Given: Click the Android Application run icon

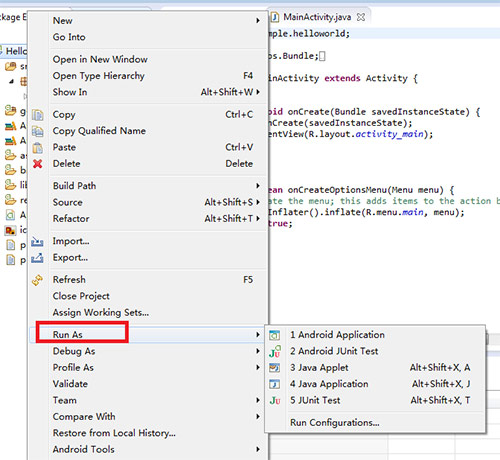Looking at the screenshot, I should [275, 335].
